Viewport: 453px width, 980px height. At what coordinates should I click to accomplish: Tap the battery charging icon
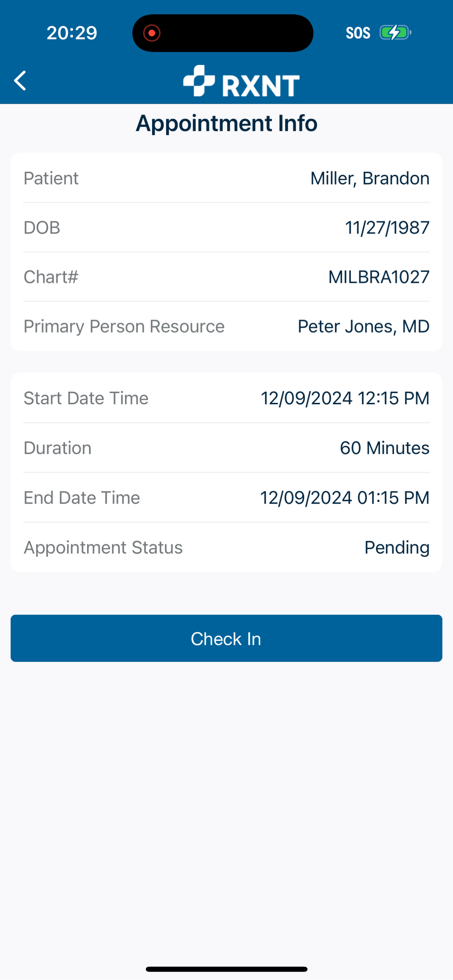(x=395, y=33)
